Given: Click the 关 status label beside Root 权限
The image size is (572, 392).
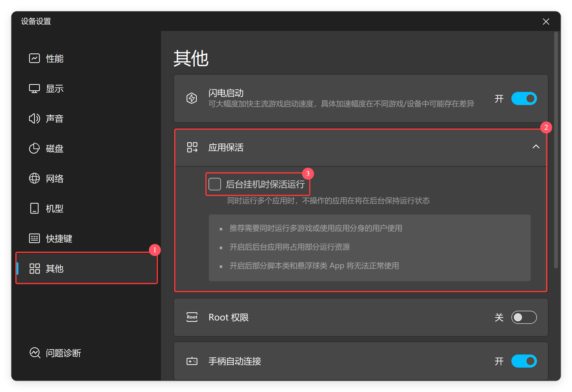Looking at the screenshot, I should coord(499,318).
